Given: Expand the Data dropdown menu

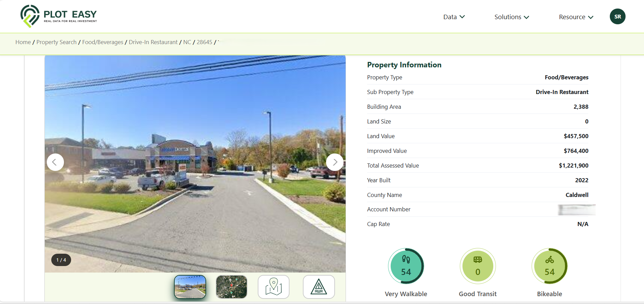Looking at the screenshot, I should [x=454, y=17].
